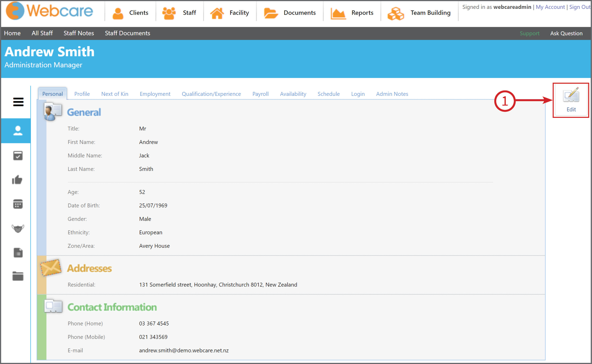Switch to the Next of Kin tab
The height and width of the screenshot is (364, 592).
(x=115, y=94)
